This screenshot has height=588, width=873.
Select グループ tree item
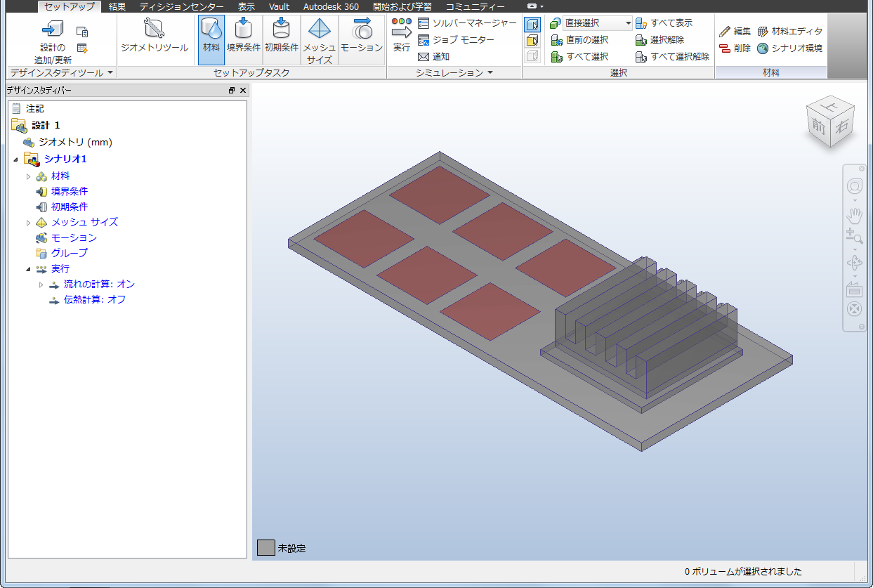coord(62,253)
